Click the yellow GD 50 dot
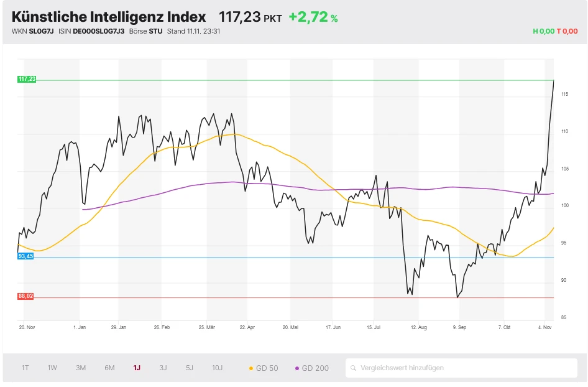The width and height of the screenshot is (588, 387). [251, 368]
